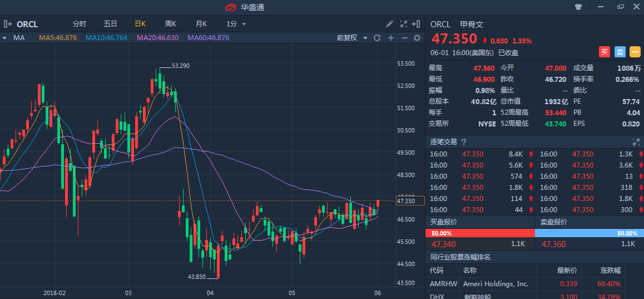The width and height of the screenshot is (644, 299).
Task: Click the red 买 buy button
Action: click(605, 52)
